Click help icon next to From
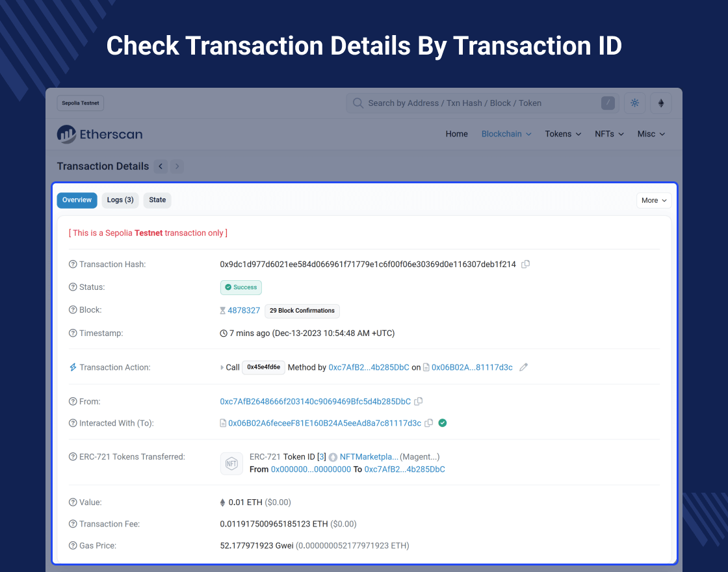Viewport: 728px width, 572px height. coord(73,402)
